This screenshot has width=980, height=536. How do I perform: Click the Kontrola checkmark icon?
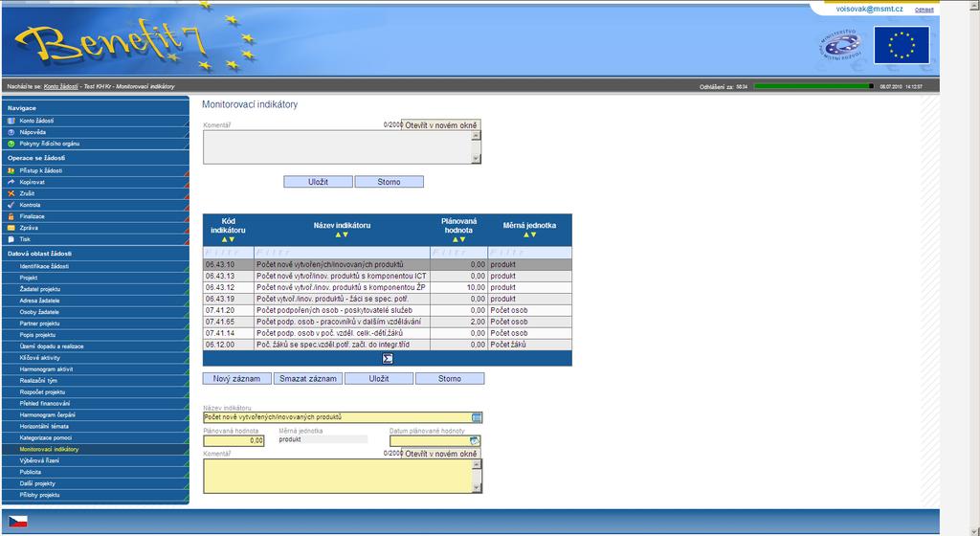(11, 205)
